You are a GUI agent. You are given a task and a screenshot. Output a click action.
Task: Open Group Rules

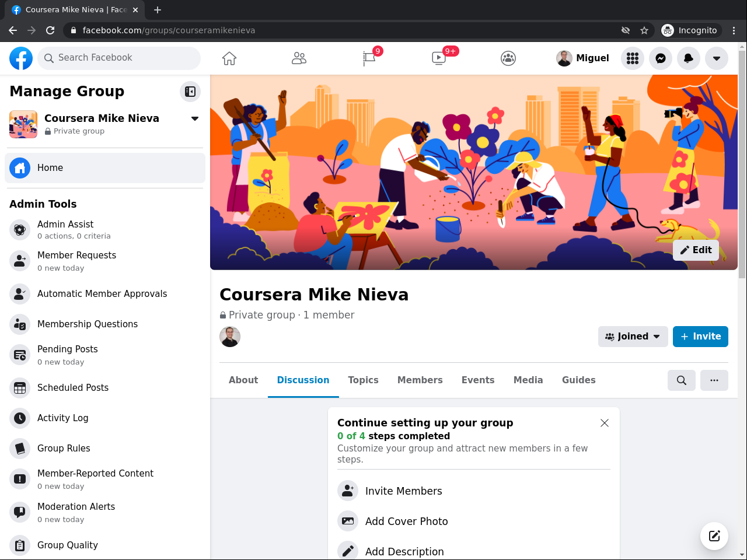tap(105, 448)
